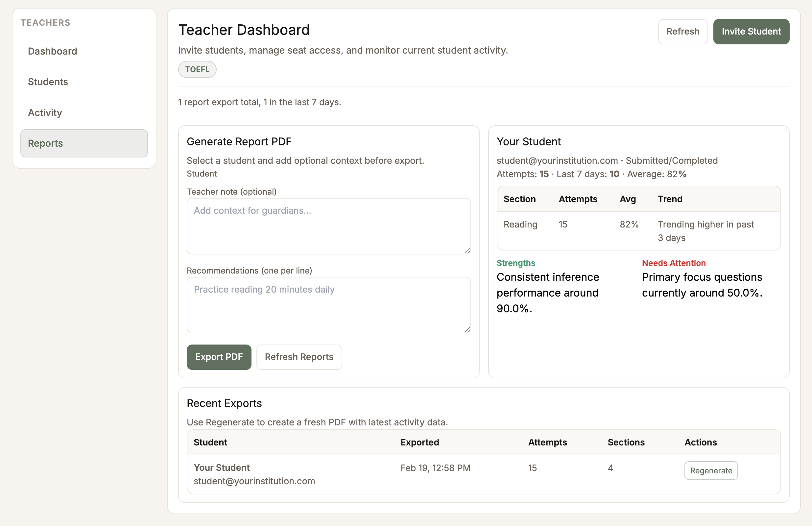Click the student email in Recent Exports
Viewport: 812px width, 526px height.
[254, 481]
